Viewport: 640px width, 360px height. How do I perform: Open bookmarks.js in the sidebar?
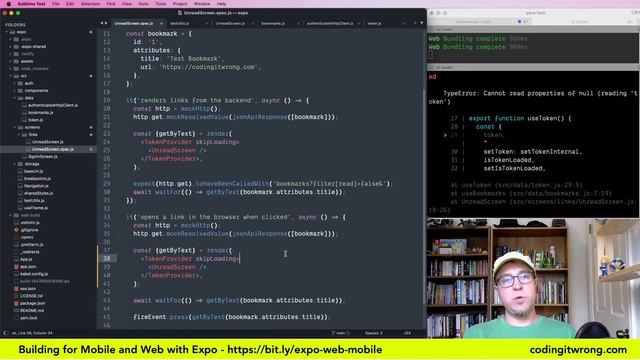tap(40, 113)
